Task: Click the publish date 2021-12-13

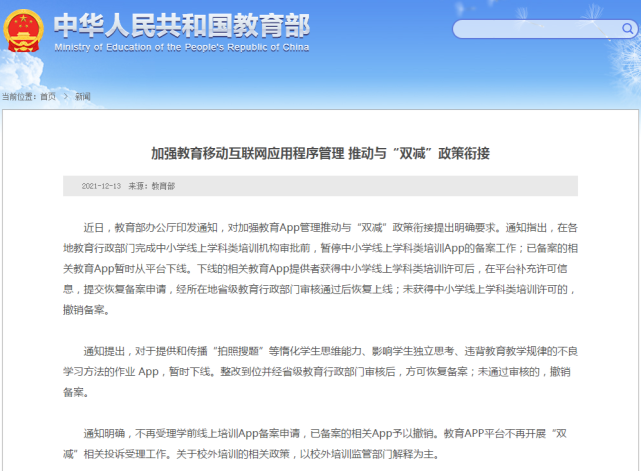Action: (x=101, y=186)
